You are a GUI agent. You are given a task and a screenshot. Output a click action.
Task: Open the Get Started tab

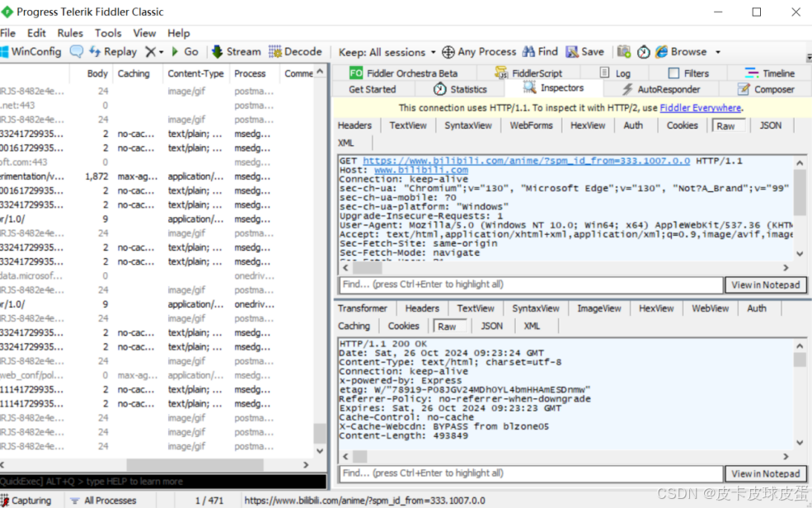(x=372, y=89)
